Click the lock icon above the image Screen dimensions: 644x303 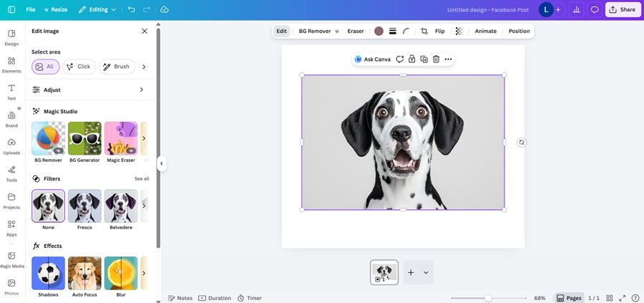[411, 59]
